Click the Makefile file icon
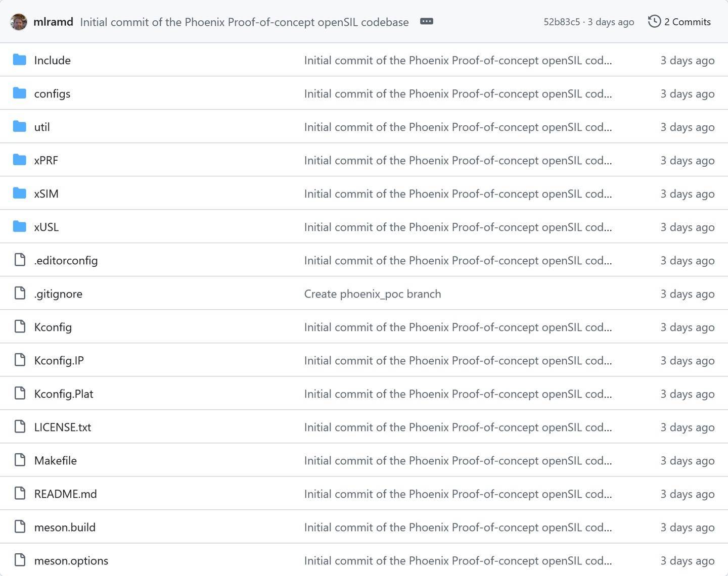The height and width of the screenshot is (576, 728). [20, 460]
